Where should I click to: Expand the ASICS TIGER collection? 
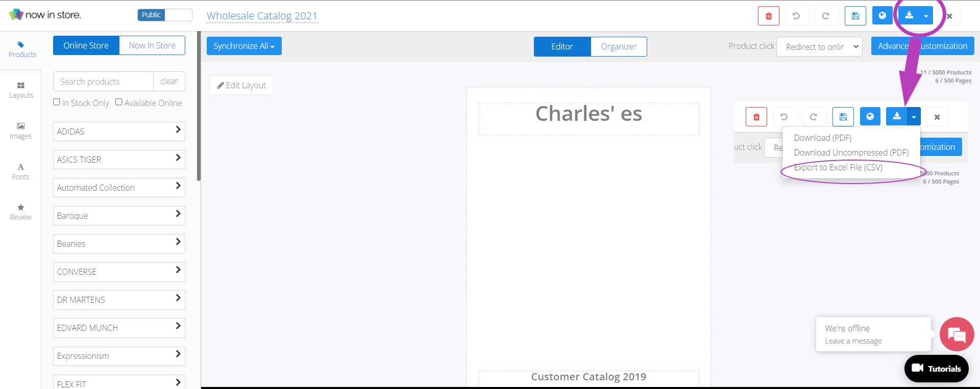pos(119,160)
